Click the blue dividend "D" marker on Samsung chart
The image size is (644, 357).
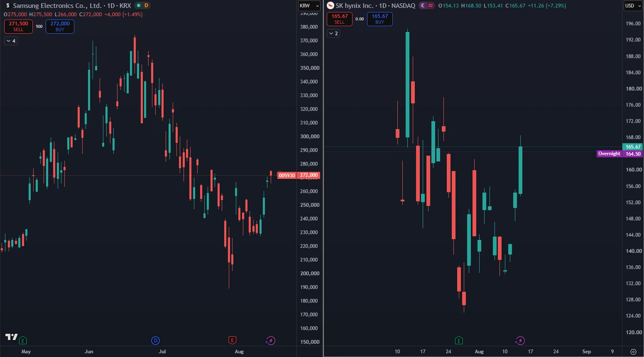[155, 341]
